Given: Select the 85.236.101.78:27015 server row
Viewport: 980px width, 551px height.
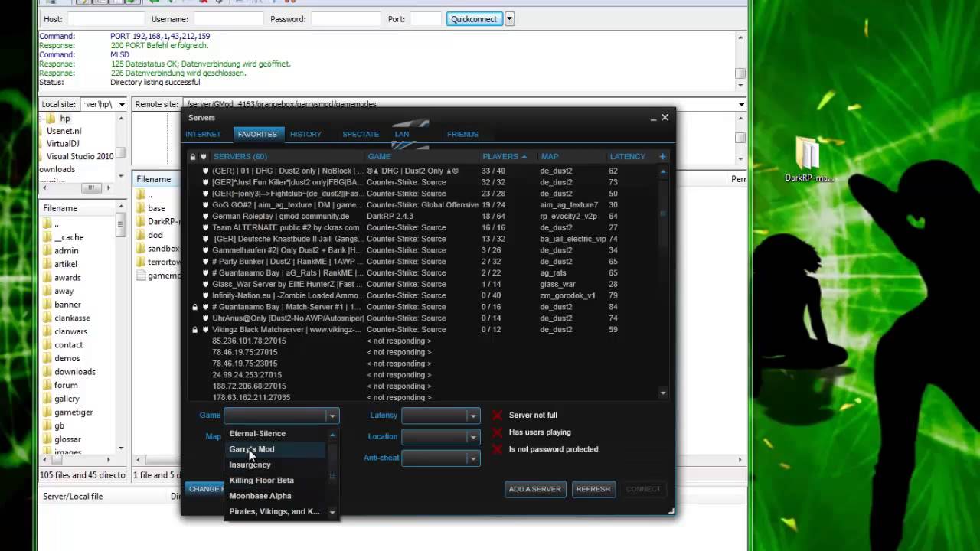Looking at the screenshot, I should [423, 341].
